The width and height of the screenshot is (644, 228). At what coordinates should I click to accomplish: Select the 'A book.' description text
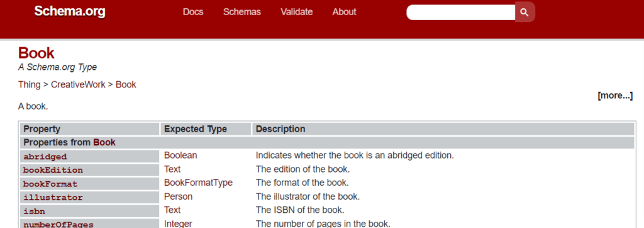click(x=33, y=106)
